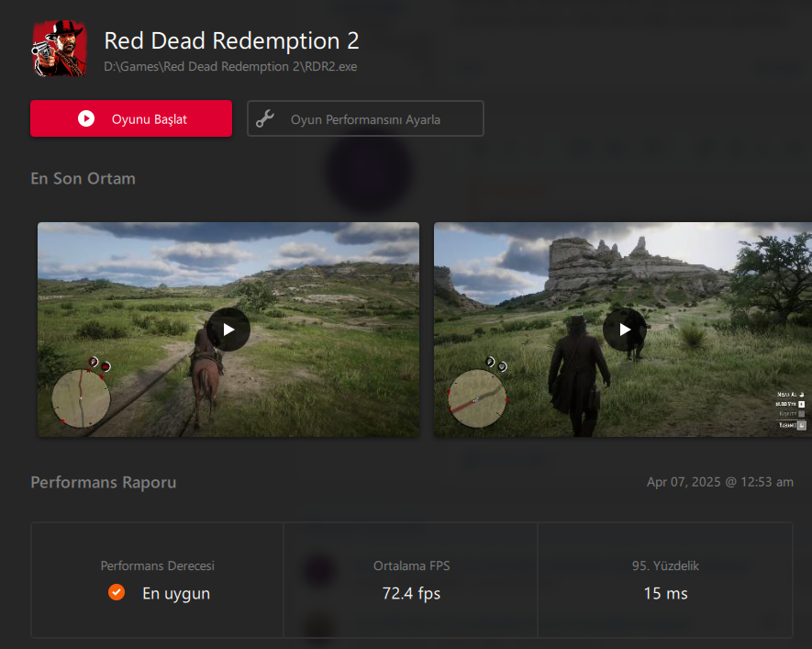Click the Oyunu Başlat button
This screenshot has height=649, width=812.
click(131, 118)
